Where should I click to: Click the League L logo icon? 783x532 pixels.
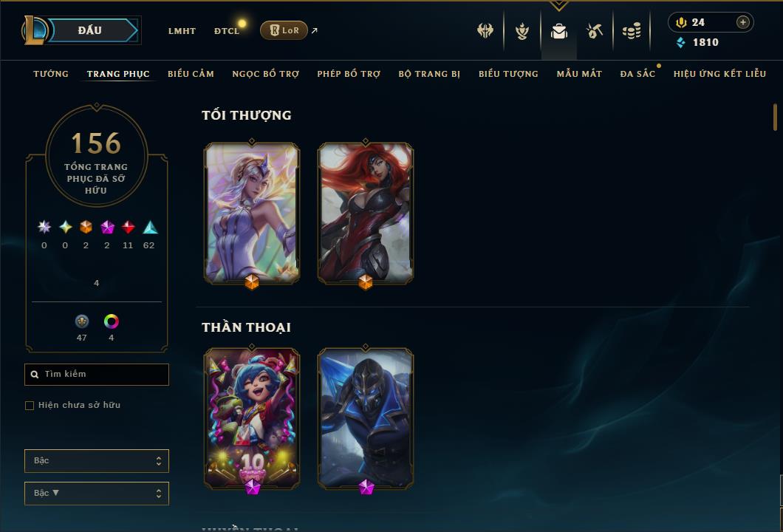point(34,30)
